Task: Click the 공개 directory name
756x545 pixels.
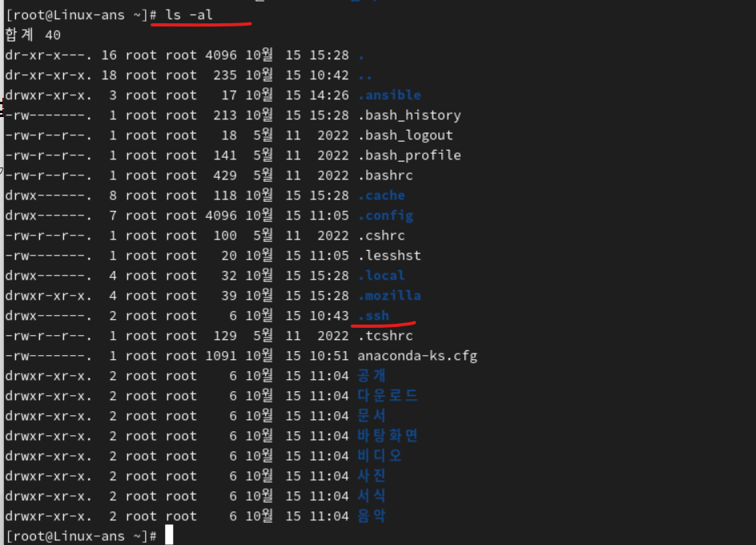Action: [x=372, y=376]
